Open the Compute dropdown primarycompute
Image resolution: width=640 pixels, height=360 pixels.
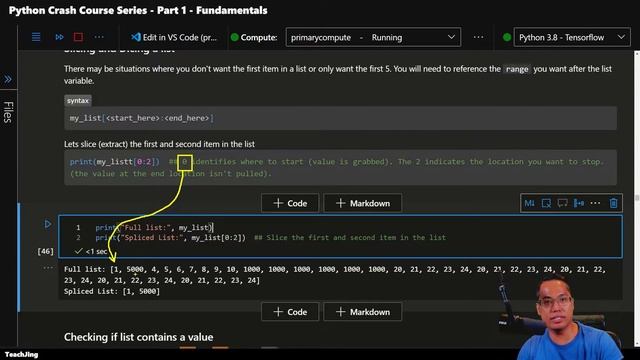[373, 37]
